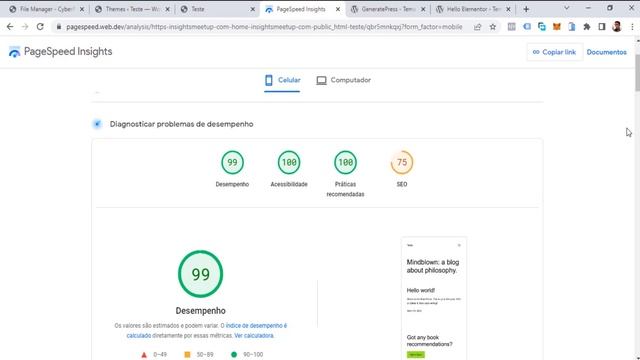
Task: Open the extensions puzzle menu
Action: click(587, 27)
